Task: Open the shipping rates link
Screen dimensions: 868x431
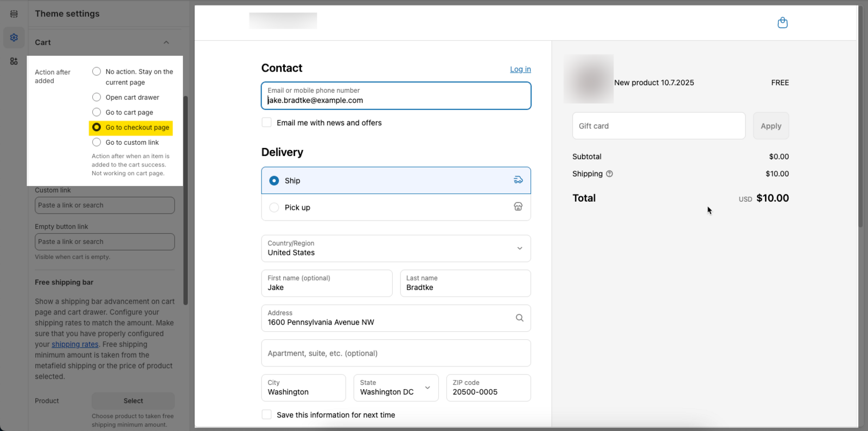Action: (75, 344)
